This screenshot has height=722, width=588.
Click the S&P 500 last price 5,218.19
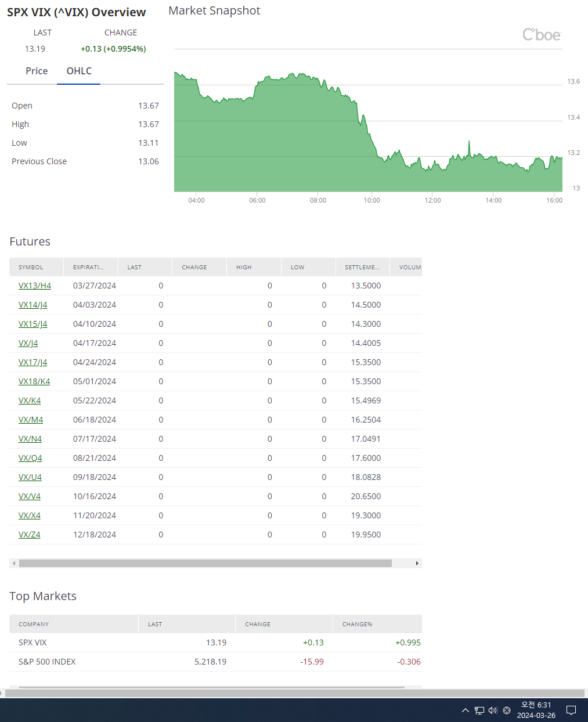pos(210,662)
